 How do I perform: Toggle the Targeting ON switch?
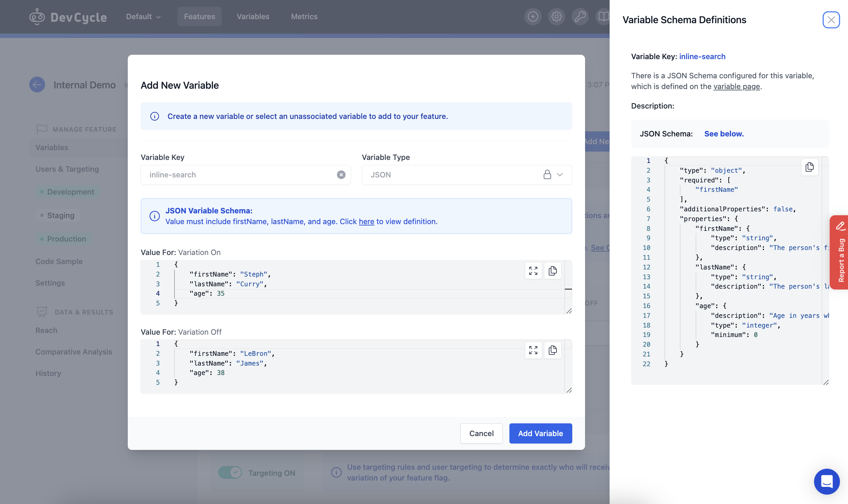coord(230,473)
